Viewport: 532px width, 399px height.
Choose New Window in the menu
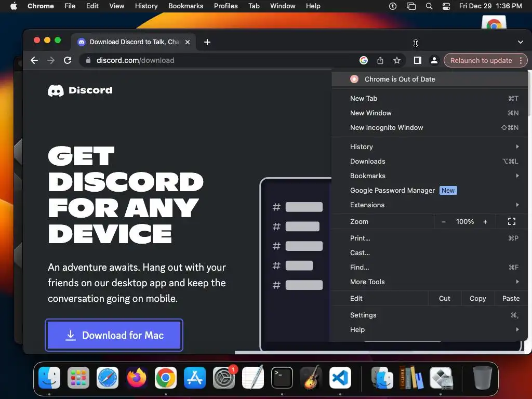click(429, 113)
